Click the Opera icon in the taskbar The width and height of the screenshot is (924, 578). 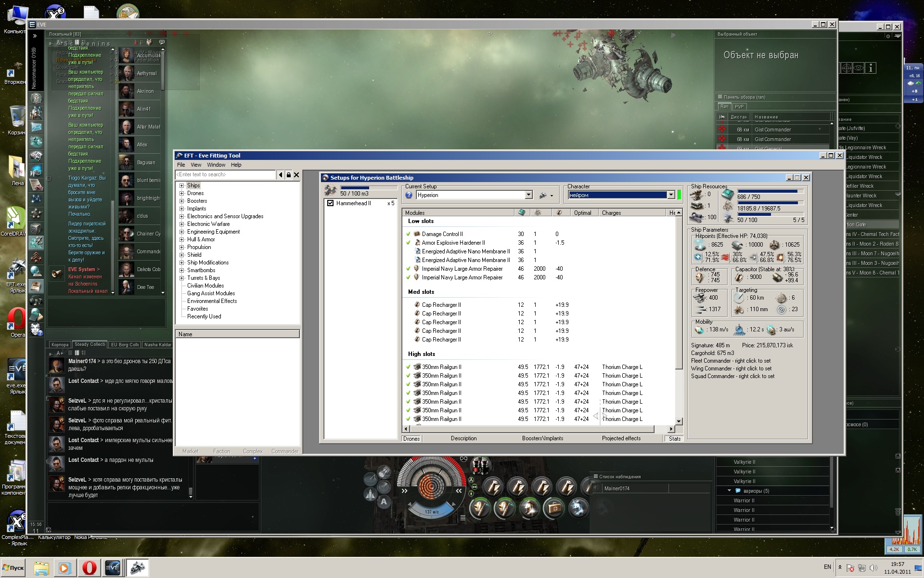pyautogui.click(x=89, y=568)
